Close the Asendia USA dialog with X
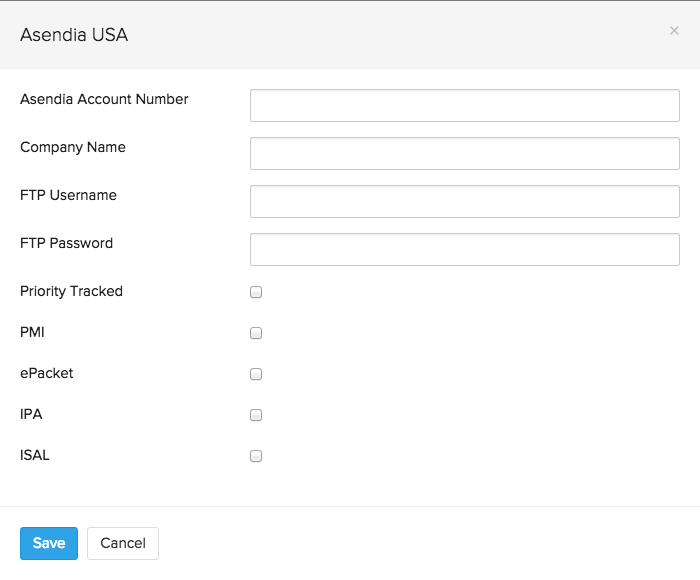Screen dimensions: 700x580 (674, 31)
